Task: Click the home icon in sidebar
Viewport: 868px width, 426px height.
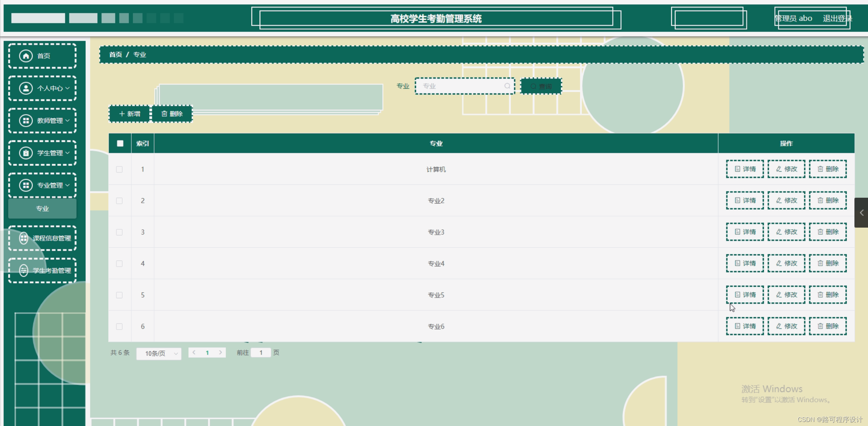Action: [x=26, y=56]
